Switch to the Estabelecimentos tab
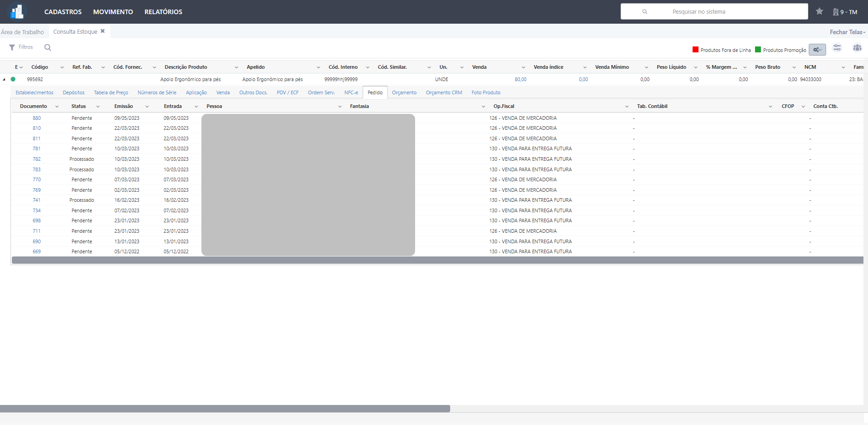The image size is (868, 425). click(x=35, y=92)
